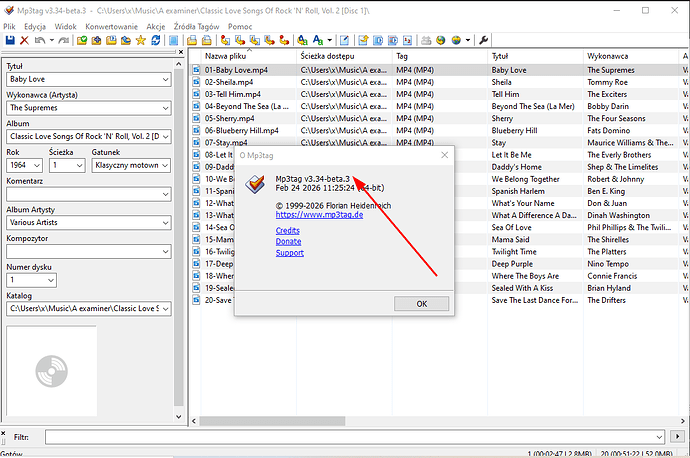Open the Gatunek genre dropdown
This screenshot has width=690, height=458.
[165, 165]
